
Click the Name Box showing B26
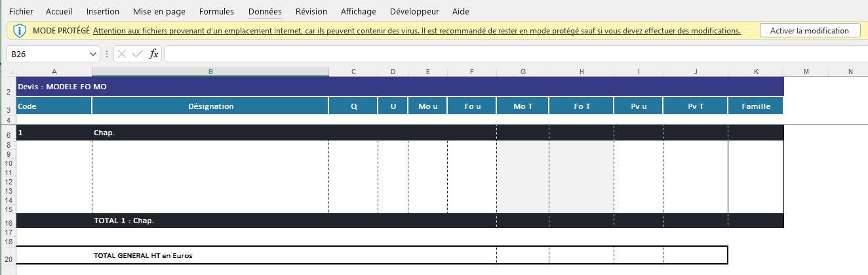point(46,54)
